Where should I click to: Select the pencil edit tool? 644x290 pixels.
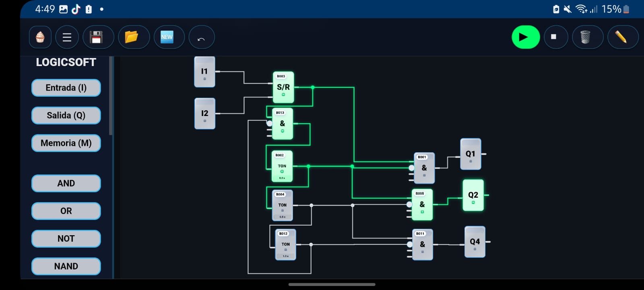point(621,37)
